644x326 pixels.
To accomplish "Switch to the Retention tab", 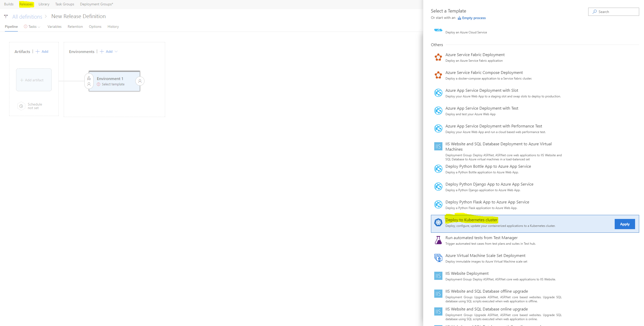I will coord(75,27).
